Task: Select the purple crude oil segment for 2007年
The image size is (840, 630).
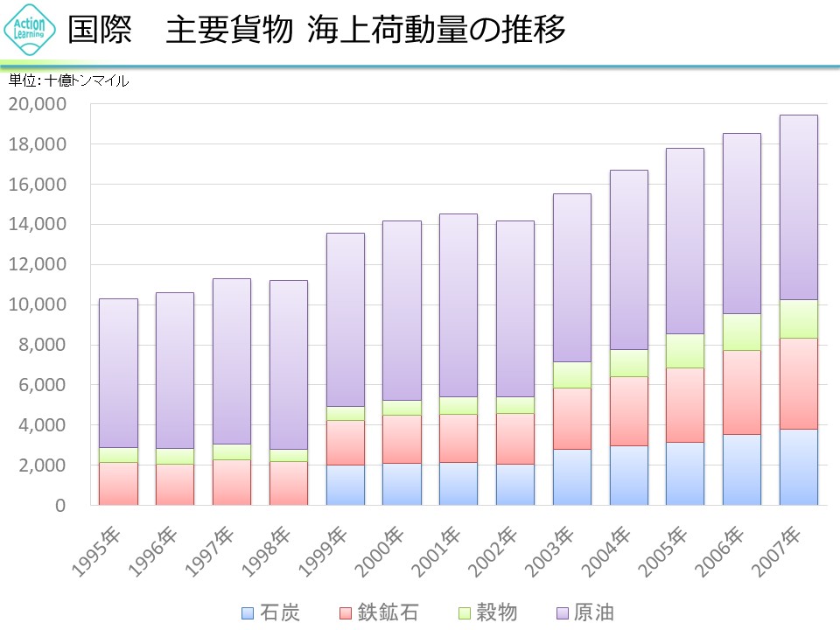Action: pyautogui.click(x=798, y=206)
